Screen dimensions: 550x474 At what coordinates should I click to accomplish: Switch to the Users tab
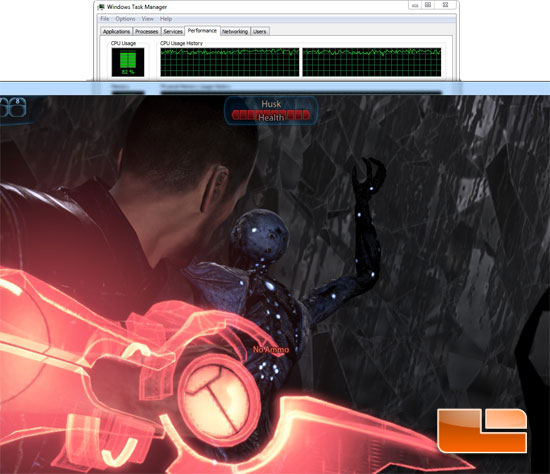[260, 31]
